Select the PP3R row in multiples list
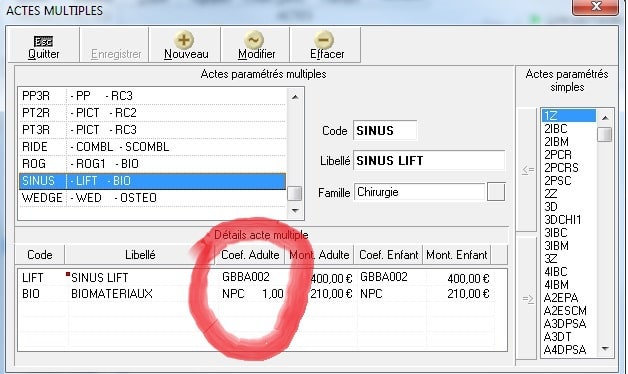The width and height of the screenshot is (628, 374). [152, 96]
